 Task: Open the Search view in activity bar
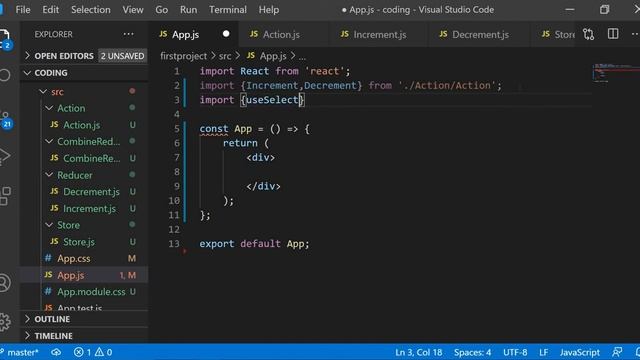4,75
